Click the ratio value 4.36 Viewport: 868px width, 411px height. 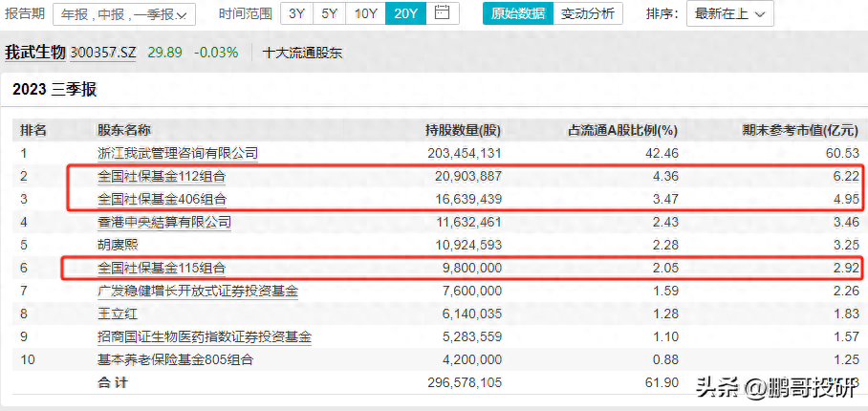point(666,176)
